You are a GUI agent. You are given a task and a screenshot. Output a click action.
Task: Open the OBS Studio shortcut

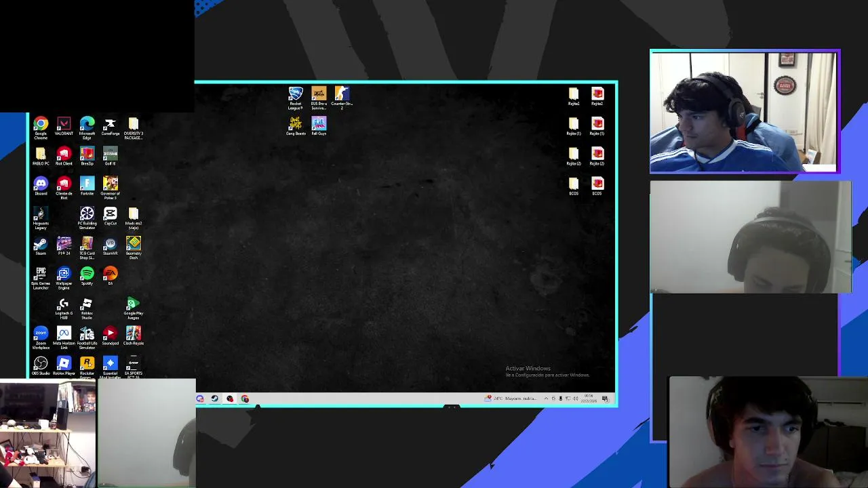pyautogui.click(x=41, y=366)
